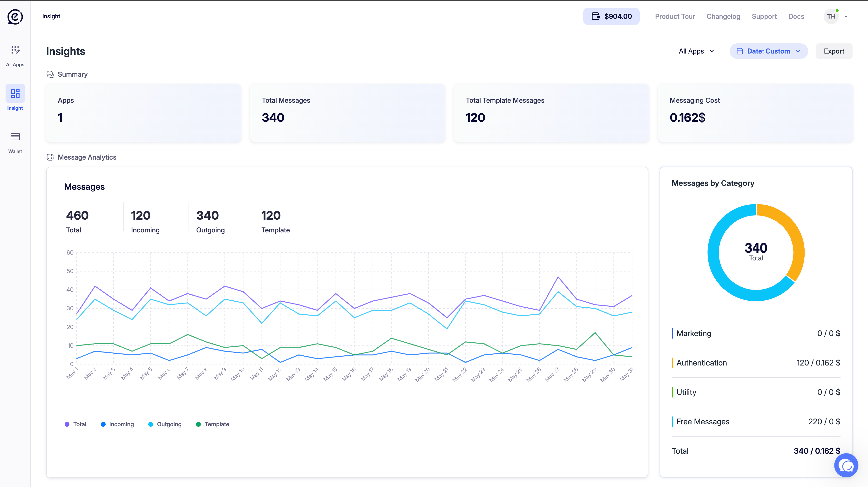Click the TH user avatar
868x487 pixels.
point(831,16)
